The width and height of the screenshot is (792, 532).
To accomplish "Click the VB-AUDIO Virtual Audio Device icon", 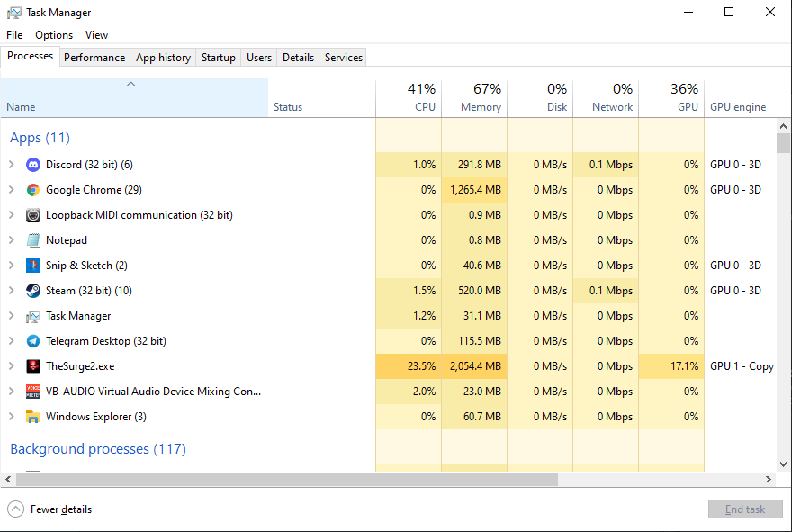I will pyautogui.click(x=33, y=392).
